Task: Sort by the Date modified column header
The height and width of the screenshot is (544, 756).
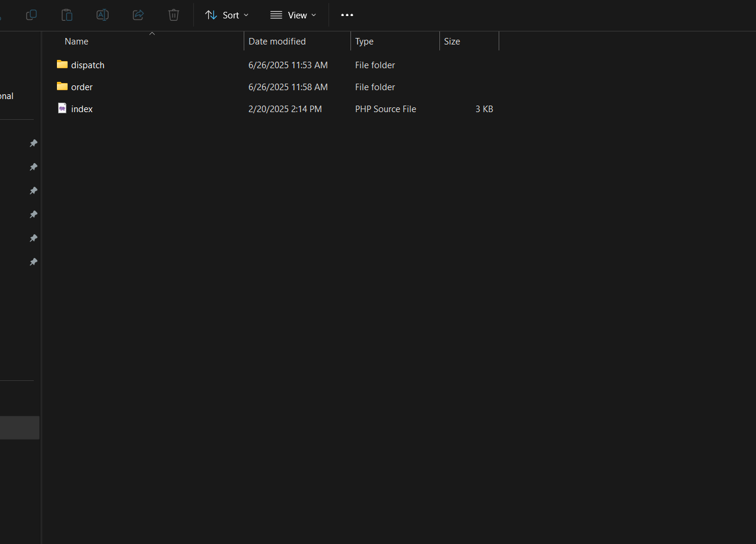Action: tap(277, 42)
